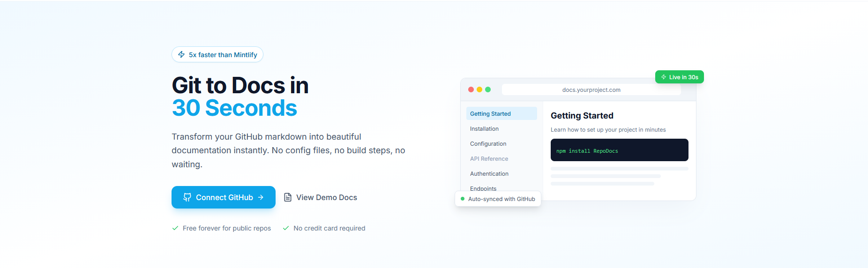Click the Git to Docs in headline

pyautogui.click(x=240, y=85)
